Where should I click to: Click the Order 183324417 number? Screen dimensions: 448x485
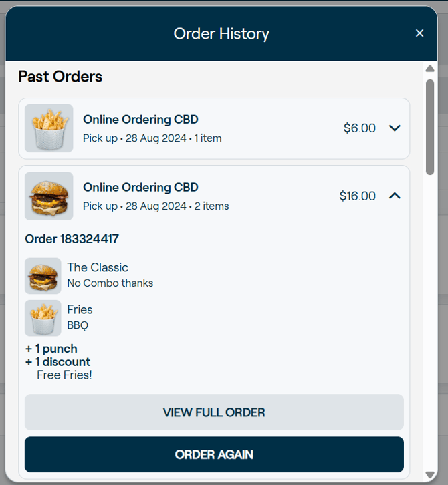[72, 239]
